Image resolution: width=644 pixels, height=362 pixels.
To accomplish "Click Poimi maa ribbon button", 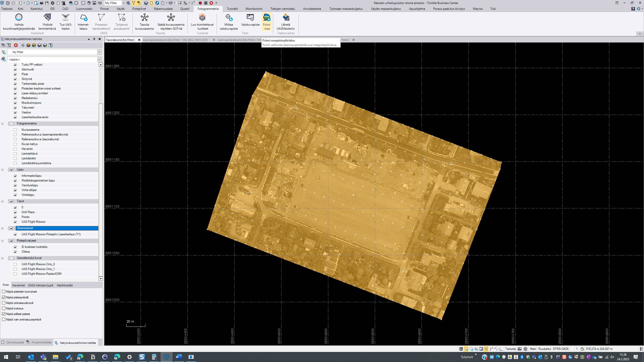I will coord(267,22).
